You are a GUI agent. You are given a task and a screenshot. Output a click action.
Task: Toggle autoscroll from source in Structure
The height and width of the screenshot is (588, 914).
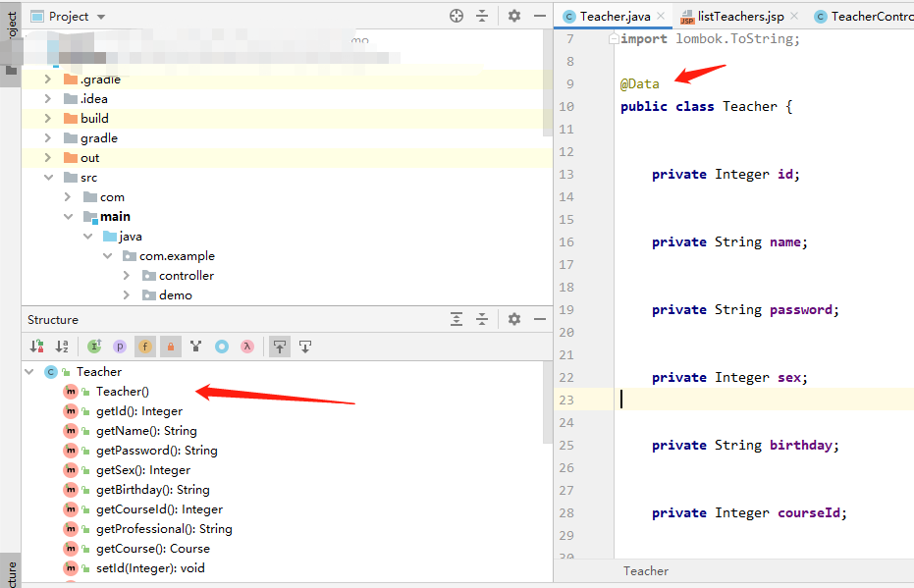pyautogui.click(x=305, y=347)
